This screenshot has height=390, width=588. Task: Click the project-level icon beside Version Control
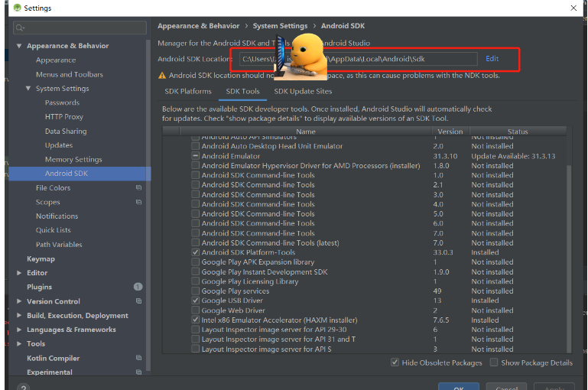pos(138,301)
